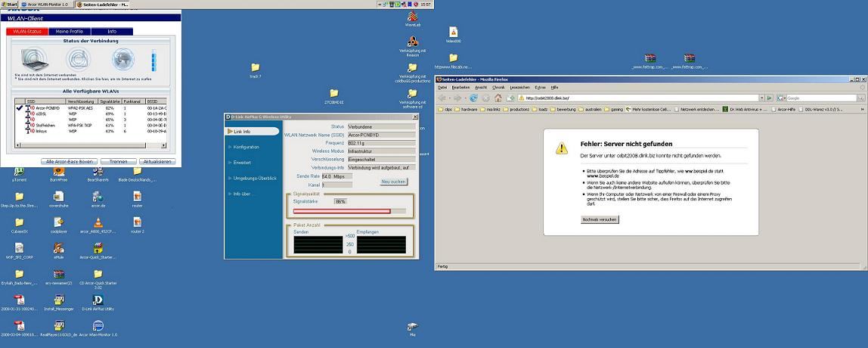Open the Lesezeichen menu in Firefox
This screenshot has width=868, height=348.
(519, 88)
